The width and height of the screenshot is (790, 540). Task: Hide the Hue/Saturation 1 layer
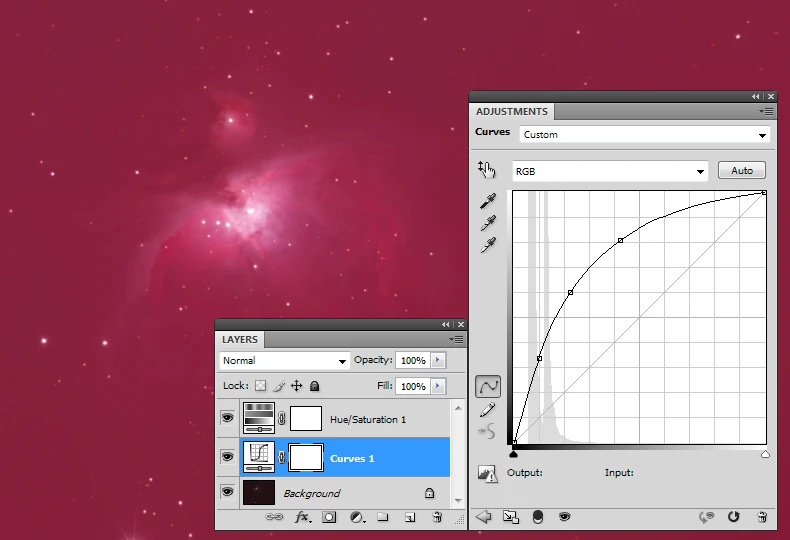point(227,419)
